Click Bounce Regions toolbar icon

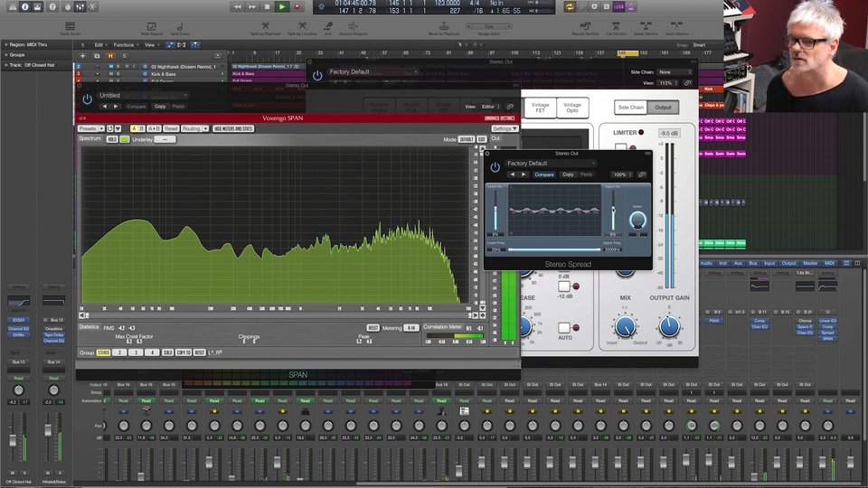click(354, 25)
